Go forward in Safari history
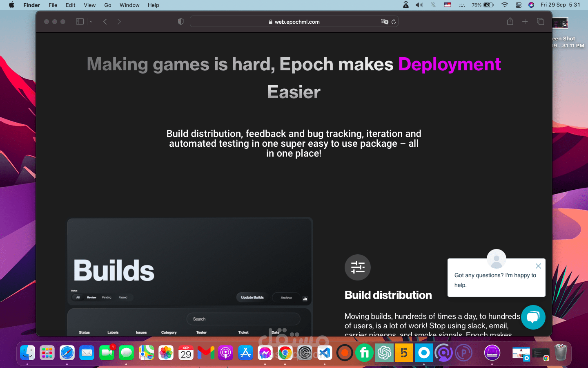The width and height of the screenshot is (588, 368). 119,22
